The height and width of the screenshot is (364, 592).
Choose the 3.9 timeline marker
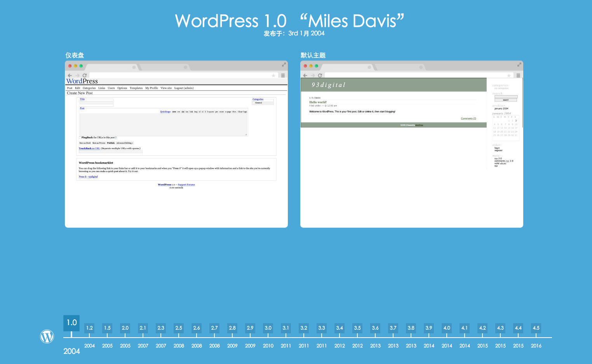(x=429, y=328)
